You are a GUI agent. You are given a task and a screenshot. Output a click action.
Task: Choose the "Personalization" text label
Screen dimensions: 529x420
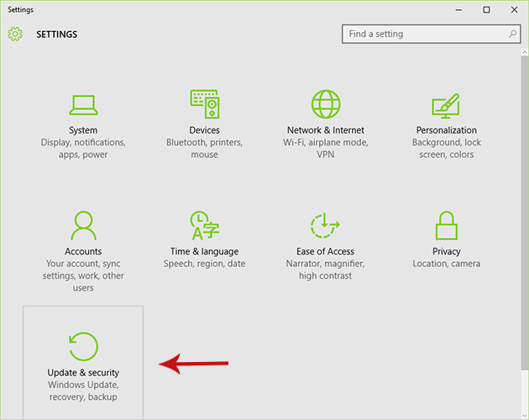(446, 130)
